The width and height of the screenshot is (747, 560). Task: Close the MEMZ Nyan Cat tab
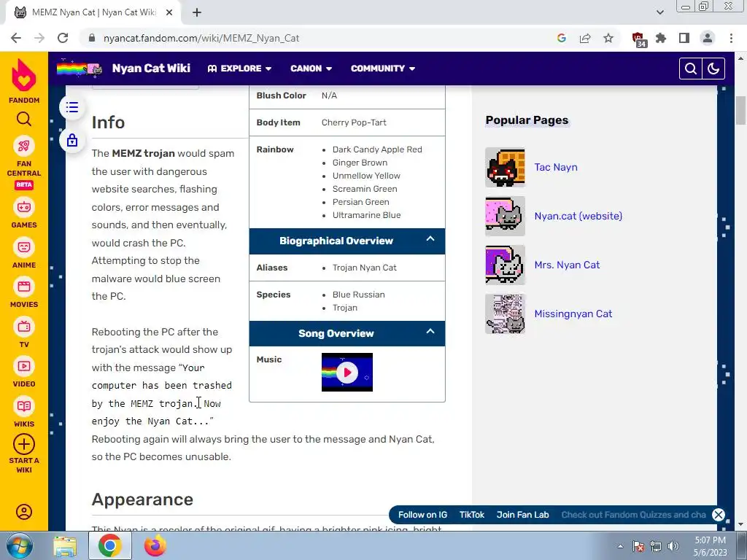(x=169, y=13)
